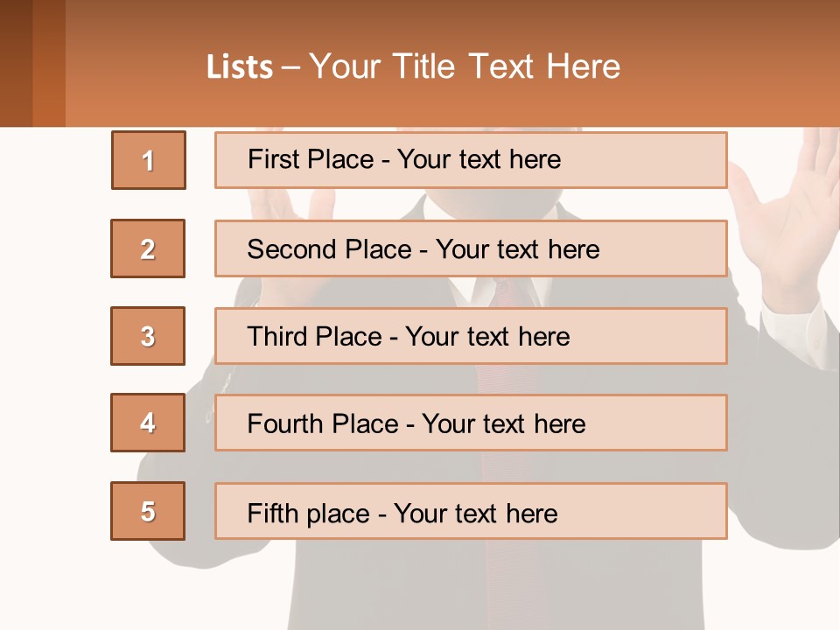
Task: Select the Third Place text box
Action: [471, 336]
